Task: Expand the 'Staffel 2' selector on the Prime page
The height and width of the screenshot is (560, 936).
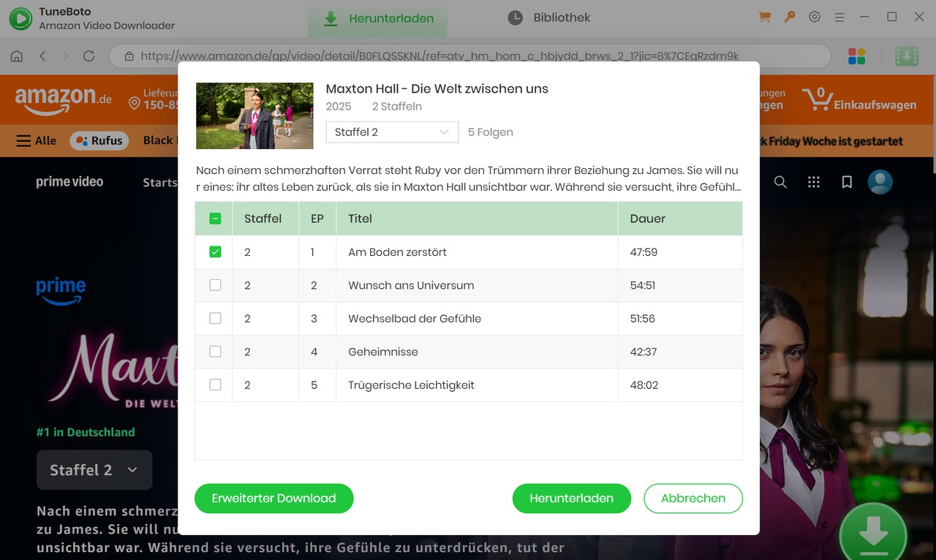Action: (x=94, y=469)
